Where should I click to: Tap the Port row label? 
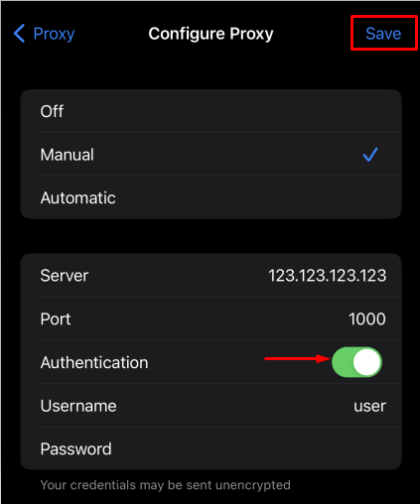(x=56, y=319)
